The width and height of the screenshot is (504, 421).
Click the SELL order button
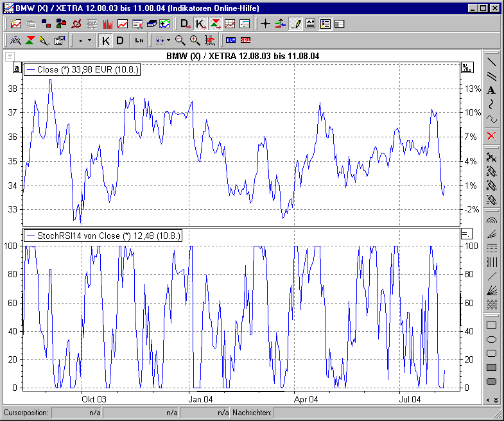point(245,40)
